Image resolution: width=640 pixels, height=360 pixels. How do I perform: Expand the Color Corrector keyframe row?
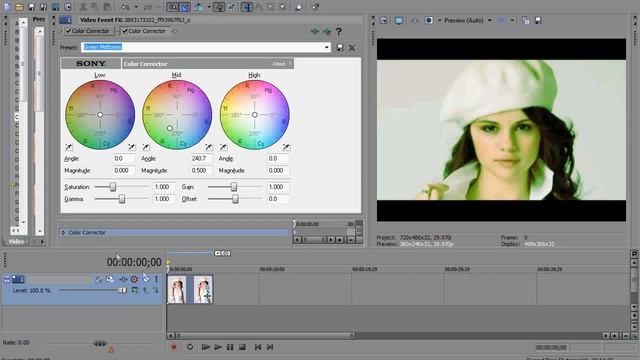[x=63, y=233]
